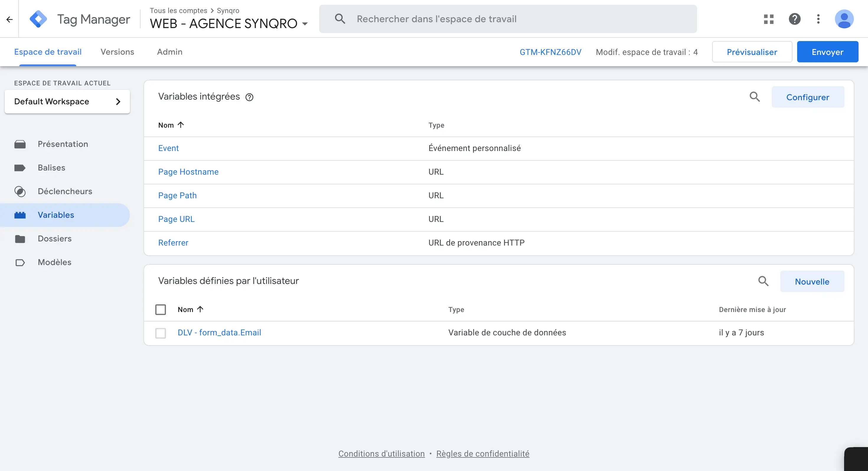The image size is (868, 471).
Task: Click 'Événement personnalisé' type cell
Action: pyautogui.click(x=474, y=148)
